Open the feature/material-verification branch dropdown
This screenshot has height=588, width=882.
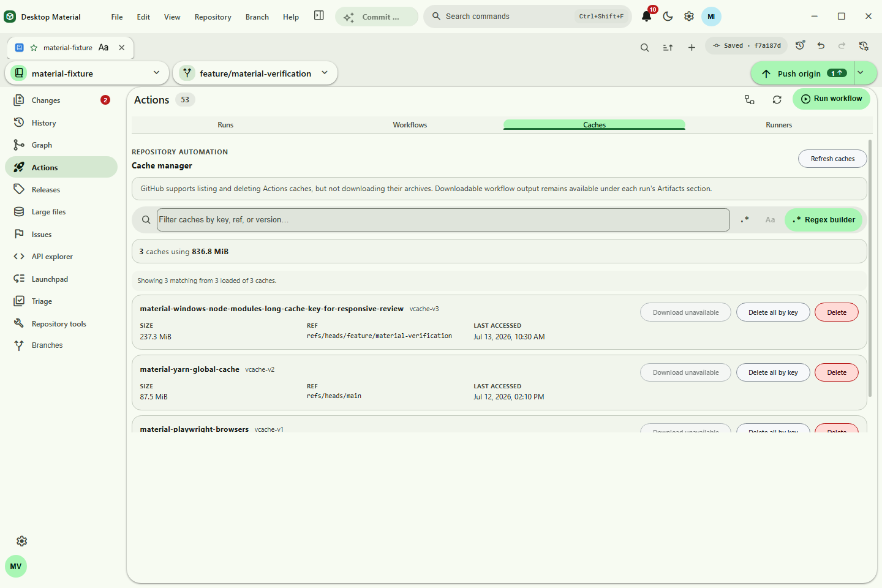click(255, 73)
